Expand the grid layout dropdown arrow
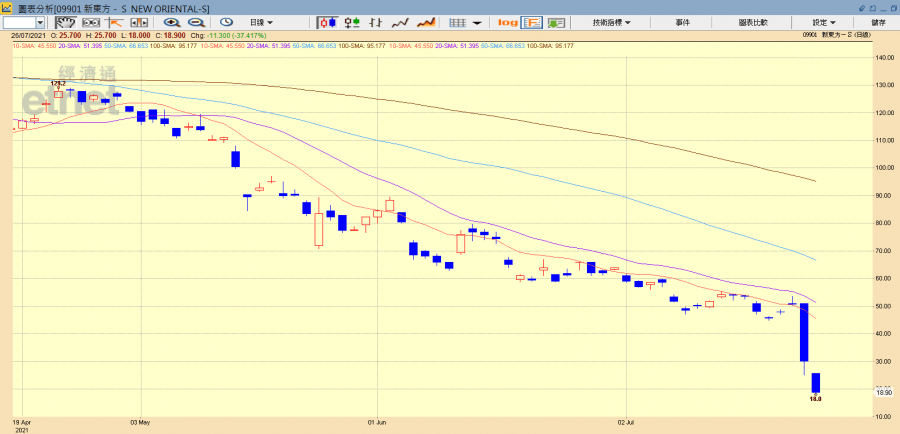The height and width of the screenshot is (434, 900). pyautogui.click(x=477, y=22)
